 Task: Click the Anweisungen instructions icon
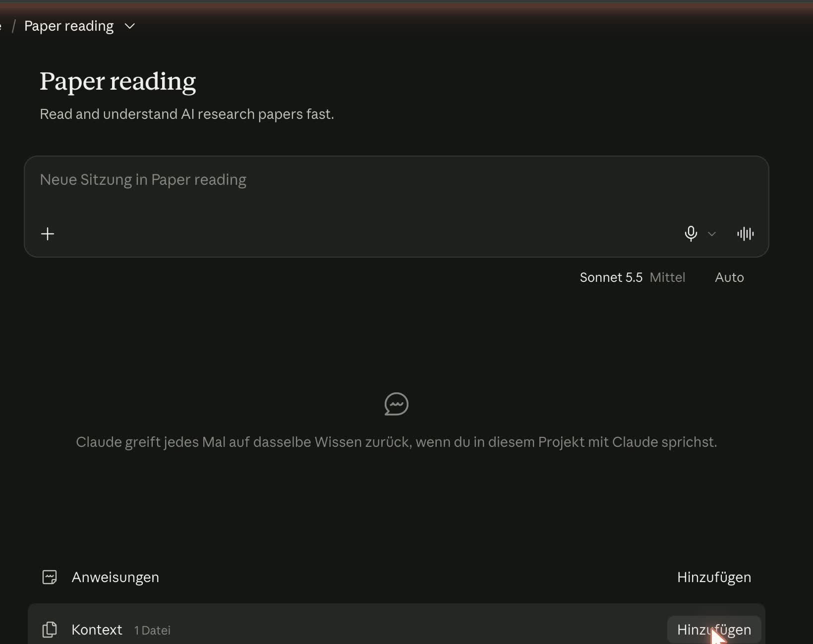click(50, 577)
